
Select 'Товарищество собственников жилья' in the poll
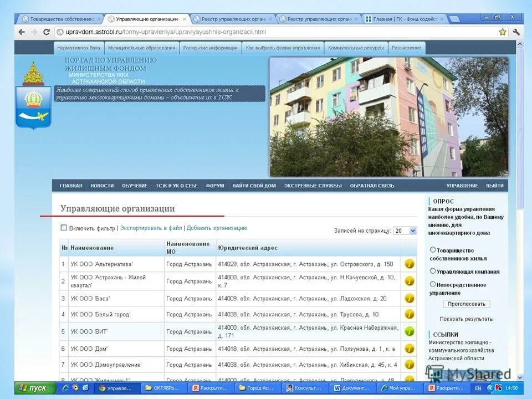[432, 249]
